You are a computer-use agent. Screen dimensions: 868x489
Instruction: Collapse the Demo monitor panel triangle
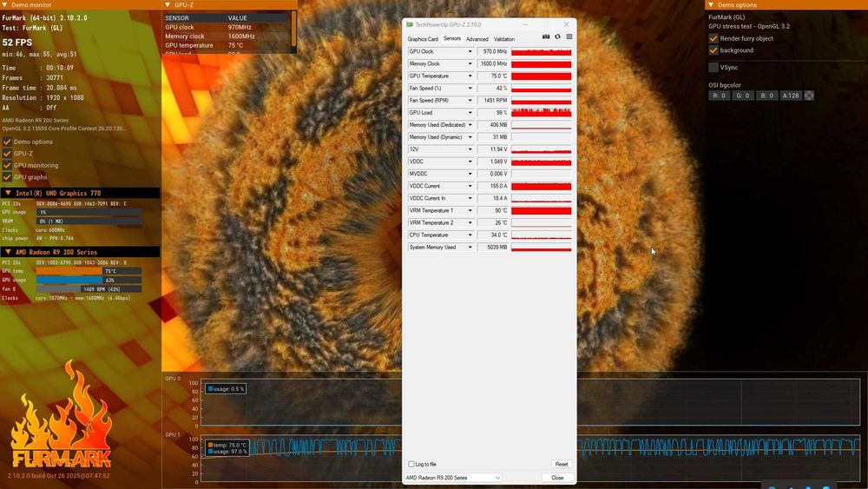click(x=5, y=4)
